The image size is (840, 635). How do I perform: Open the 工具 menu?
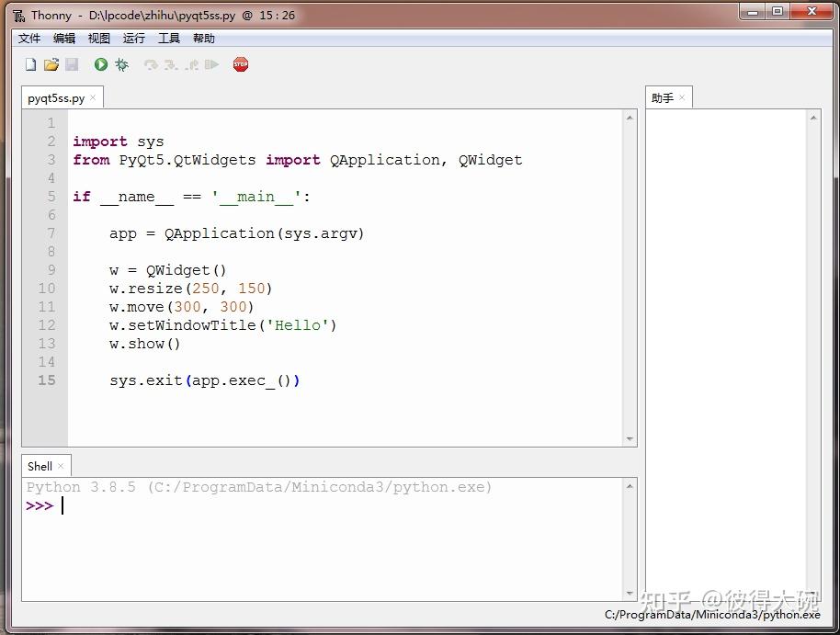(x=168, y=38)
